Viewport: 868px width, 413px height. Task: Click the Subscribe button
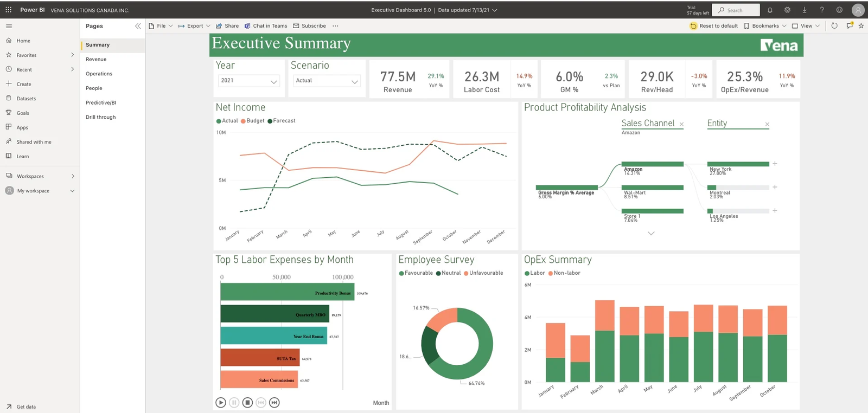click(309, 26)
